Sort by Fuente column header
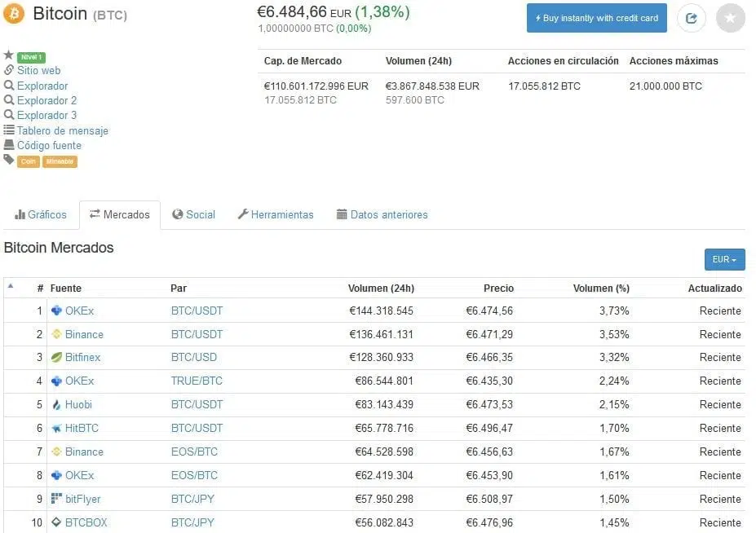The height and width of the screenshot is (533, 756). point(66,289)
